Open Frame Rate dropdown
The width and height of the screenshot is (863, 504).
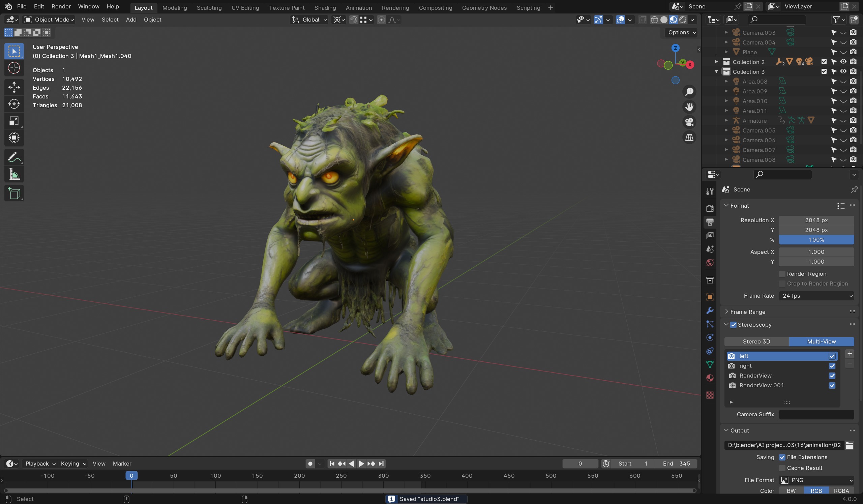816,296
